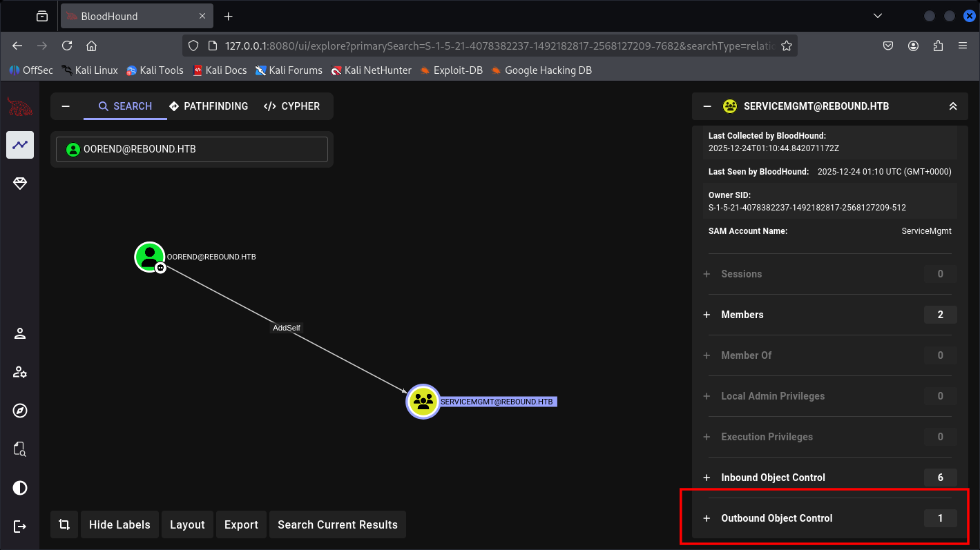This screenshot has height=550, width=980.
Task: Open the file search icon in sidebar
Action: pos(20,450)
